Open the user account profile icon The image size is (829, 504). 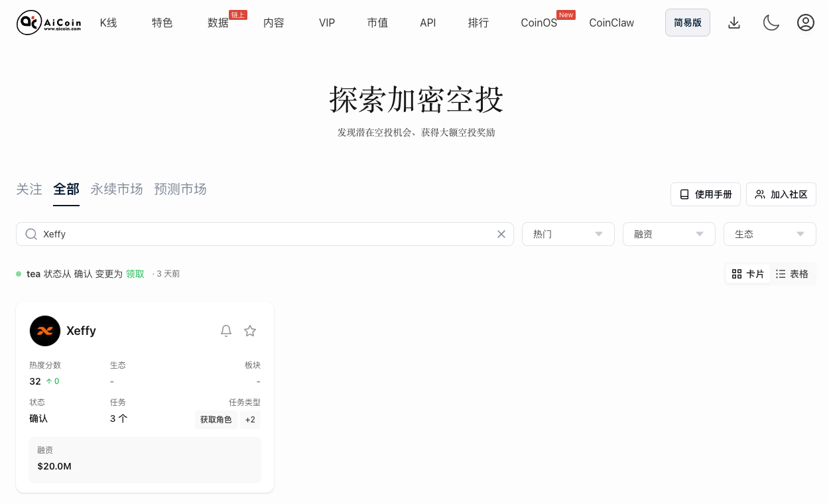(806, 23)
